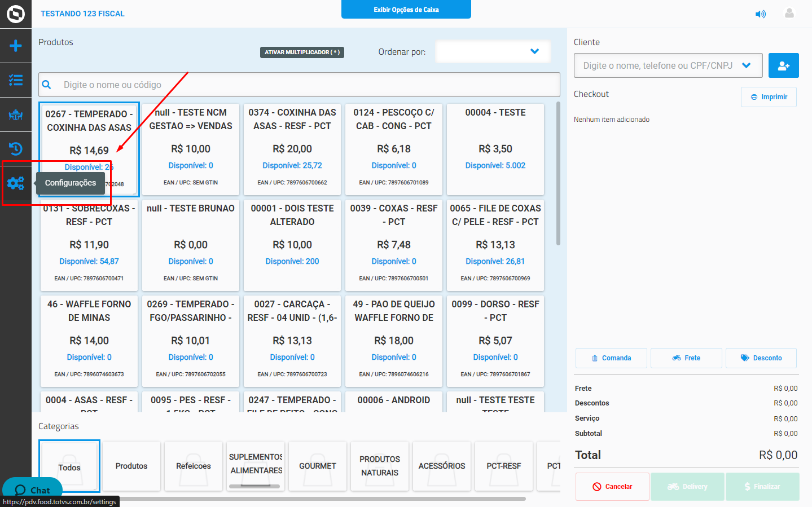Expand the Ordenar por dropdown
This screenshot has height=507, width=812.
pyautogui.click(x=493, y=52)
